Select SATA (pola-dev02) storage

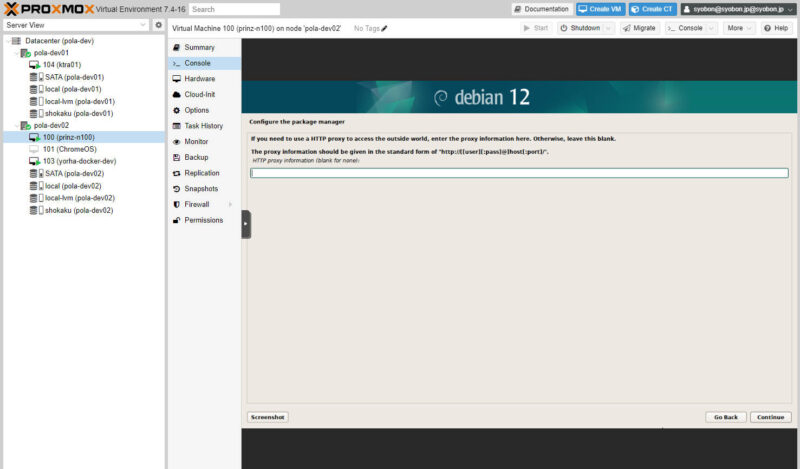(74, 174)
